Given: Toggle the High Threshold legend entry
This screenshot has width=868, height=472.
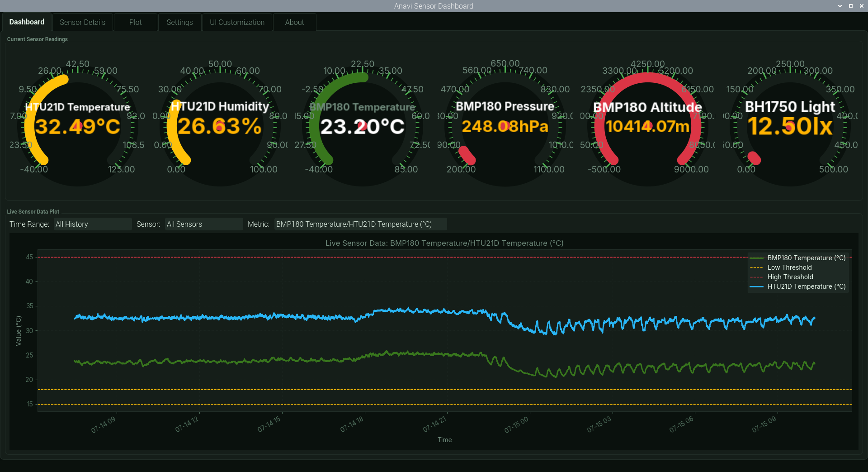Looking at the screenshot, I should 790,277.
